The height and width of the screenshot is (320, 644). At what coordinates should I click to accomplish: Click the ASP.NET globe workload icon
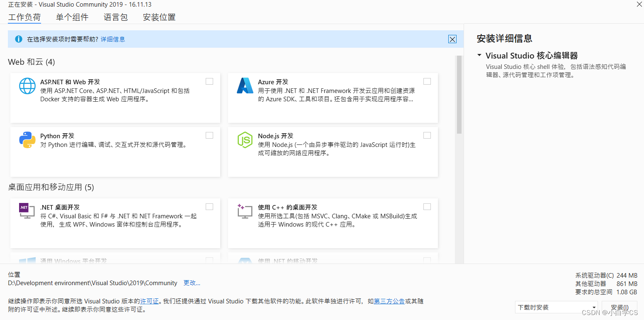tap(27, 86)
